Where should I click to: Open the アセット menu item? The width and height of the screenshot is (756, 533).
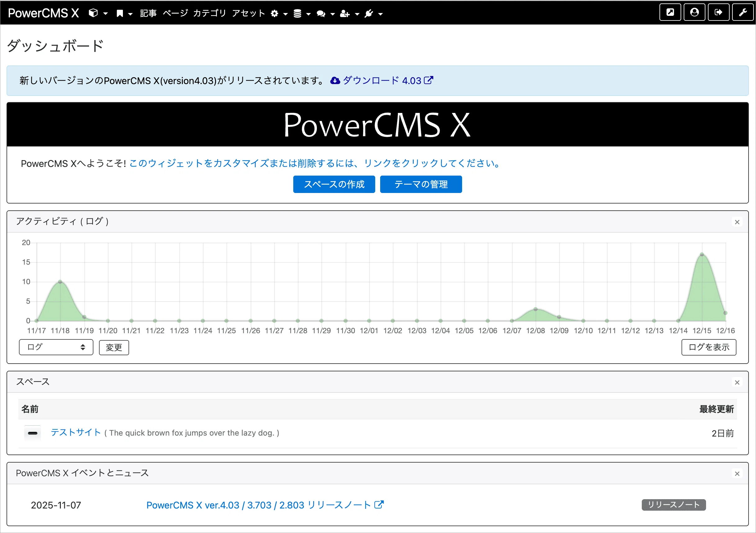click(x=249, y=13)
